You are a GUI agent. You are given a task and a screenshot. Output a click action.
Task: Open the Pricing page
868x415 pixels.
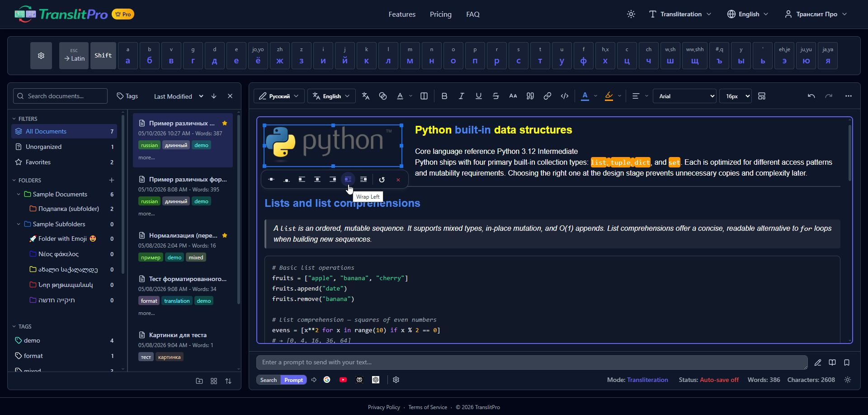point(440,14)
